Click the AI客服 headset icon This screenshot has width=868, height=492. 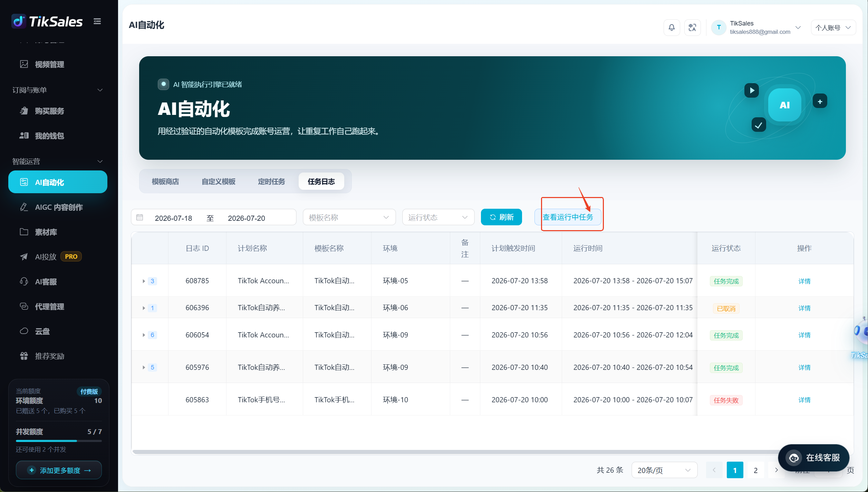pyautogui.click(x=24, y=282)
